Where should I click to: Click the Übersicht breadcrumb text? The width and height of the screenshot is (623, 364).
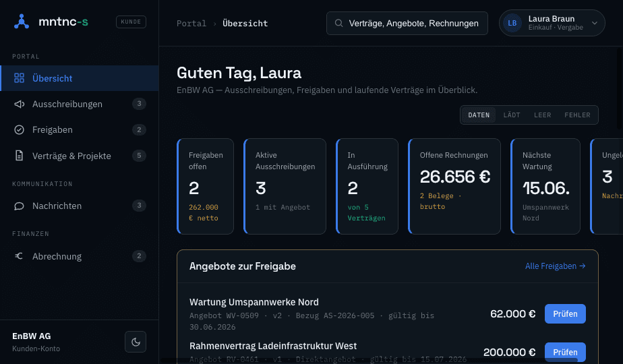click(245, 23)
